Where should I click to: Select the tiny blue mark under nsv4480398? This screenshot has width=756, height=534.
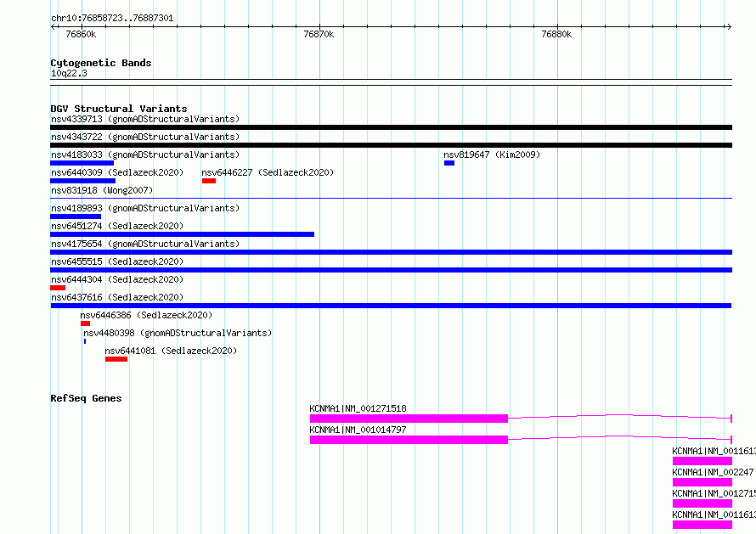[x=85, y=341]
